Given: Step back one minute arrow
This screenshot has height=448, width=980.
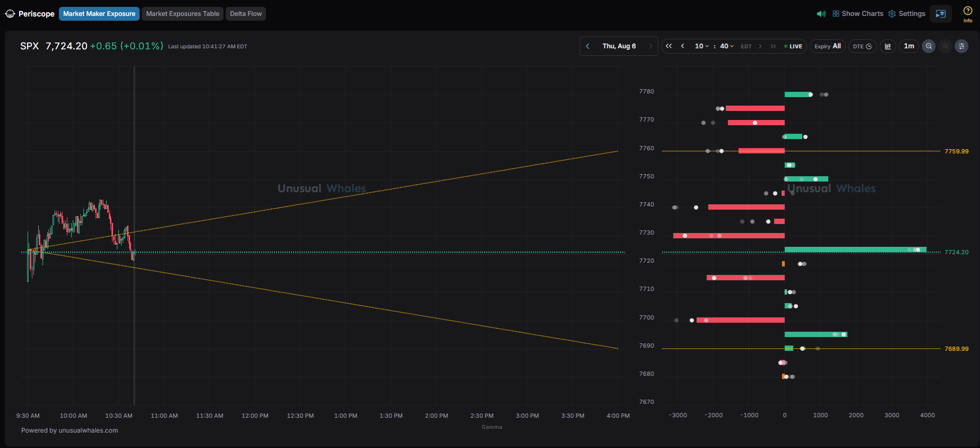Looking at the screenshot, I should coord(683,46).
